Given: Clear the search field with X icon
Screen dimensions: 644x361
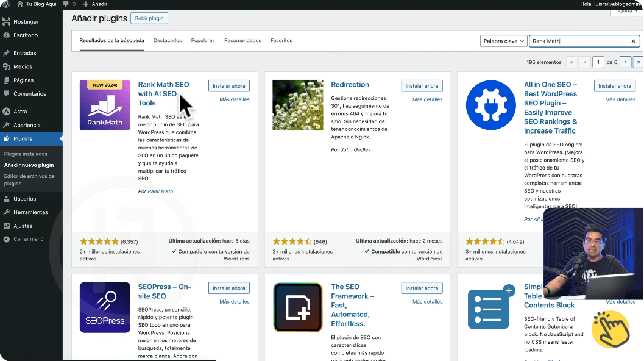Looking at the screenshot, I should pos(633,41).
